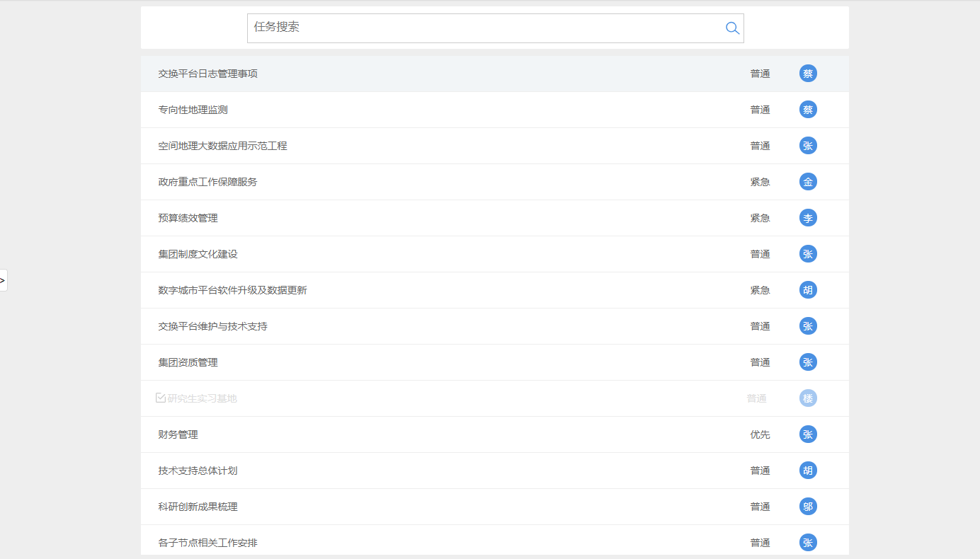
Task: Click the 张 avatar beside 交换平台维护与技术支持
Action: click(808, 326)
